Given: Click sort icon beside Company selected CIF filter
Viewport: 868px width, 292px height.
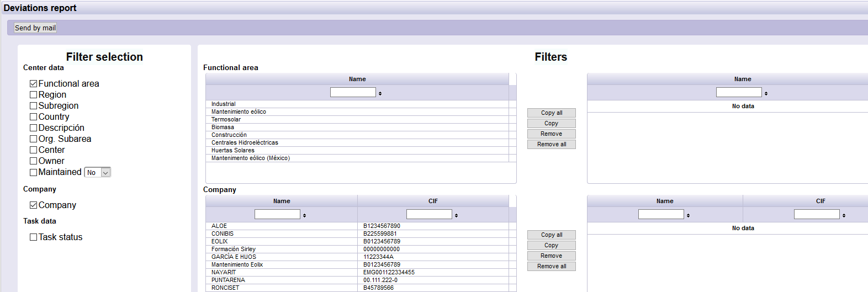Looking at the screenshot, I should click(x=844, y=215).
